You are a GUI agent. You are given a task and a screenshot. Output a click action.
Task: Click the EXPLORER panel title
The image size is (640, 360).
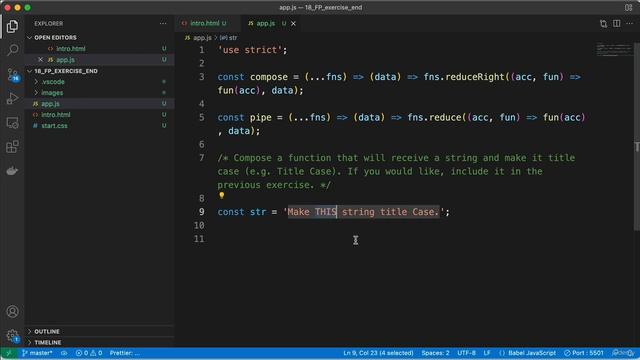point(49,24)
